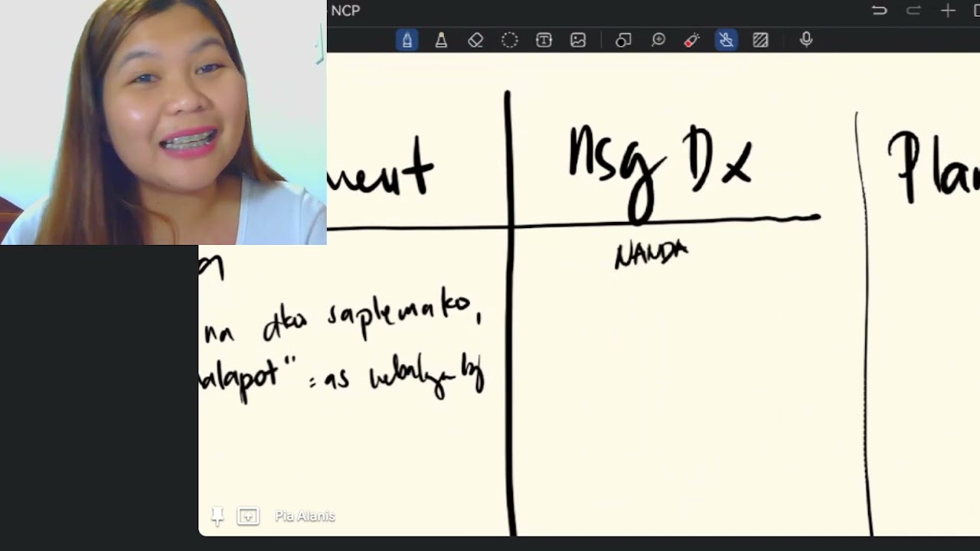
Task: Open the page view icon at the far right of the top bar
Action: pos(976,10)
